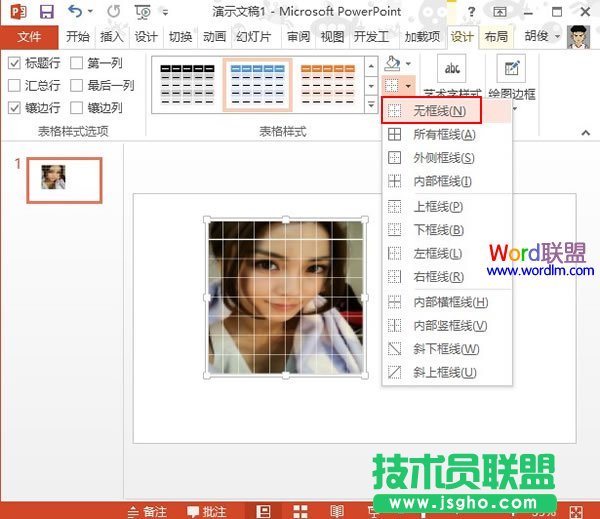Open the Borders dropdown arrow

408,86
